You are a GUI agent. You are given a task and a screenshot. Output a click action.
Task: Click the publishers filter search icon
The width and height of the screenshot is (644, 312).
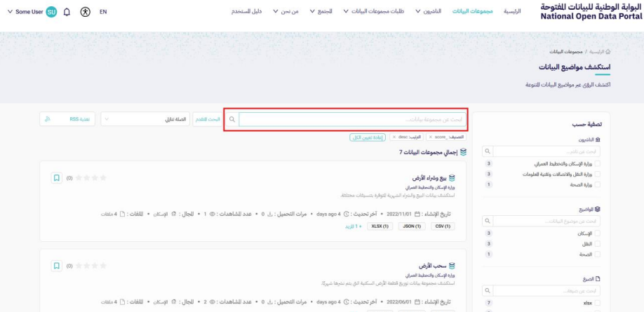[x=486, y=151]
